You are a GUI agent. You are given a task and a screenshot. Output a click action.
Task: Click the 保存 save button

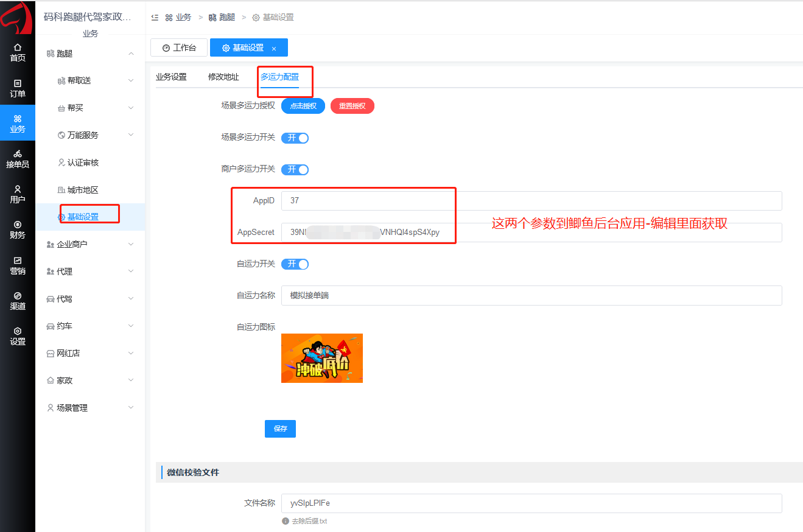pyautogui.click(x=280, y=429)
